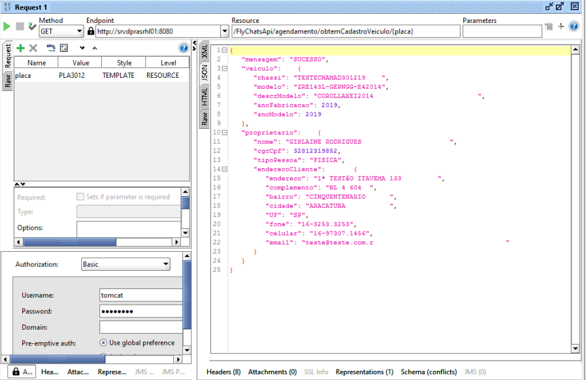Collapse the enderecoCliente node on line 14
Image resolution: width=588 pixels, height=380 pixels.
pyautogui.click(x=225, y=169)
